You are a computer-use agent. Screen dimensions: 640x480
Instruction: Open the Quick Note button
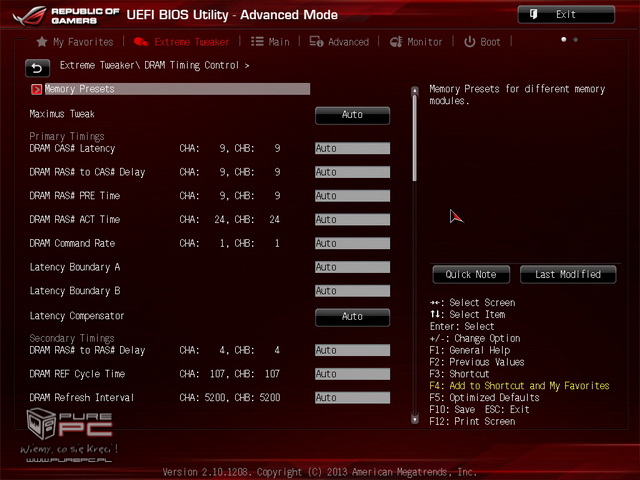pos(471,274)
